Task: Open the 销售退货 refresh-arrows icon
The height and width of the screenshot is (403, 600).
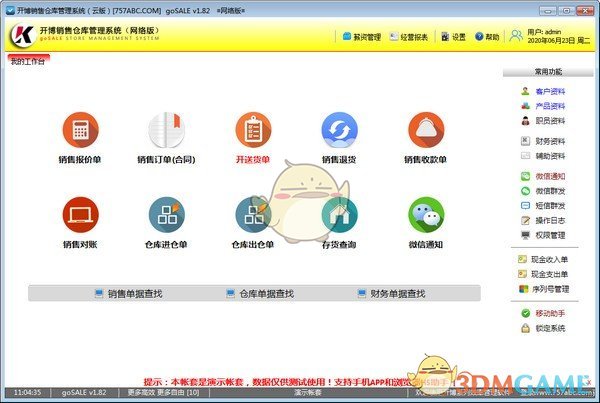Action: click(x=339, y=130)
